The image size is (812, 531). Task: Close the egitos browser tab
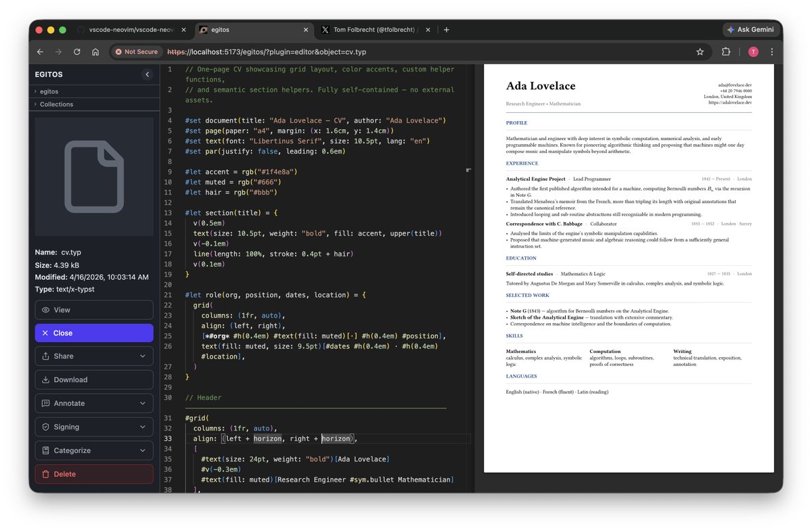pyautogui.click(x=306, y=30)
